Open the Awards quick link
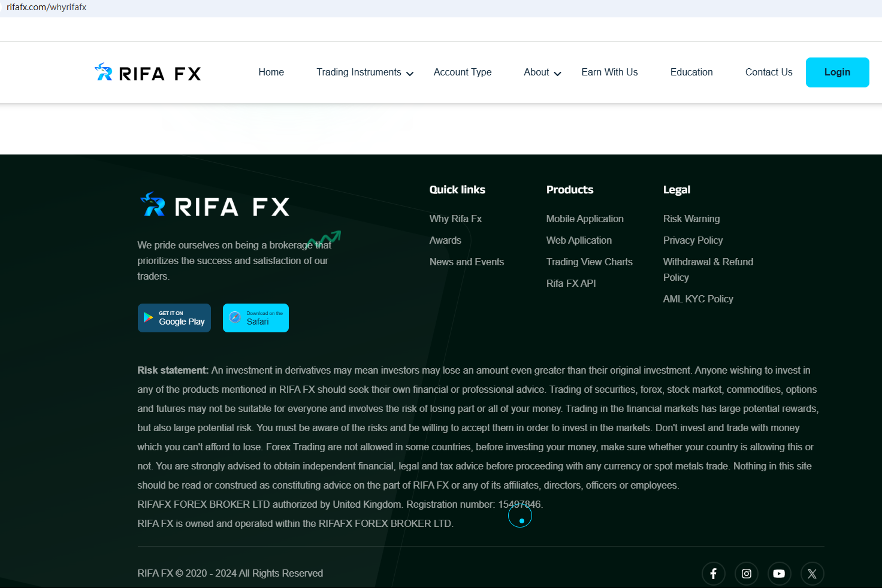 coord(445,240)
